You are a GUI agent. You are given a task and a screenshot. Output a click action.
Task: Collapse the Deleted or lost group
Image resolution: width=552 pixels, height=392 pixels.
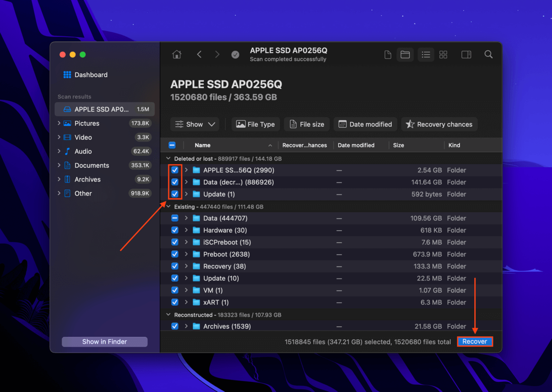pos(168,159)
